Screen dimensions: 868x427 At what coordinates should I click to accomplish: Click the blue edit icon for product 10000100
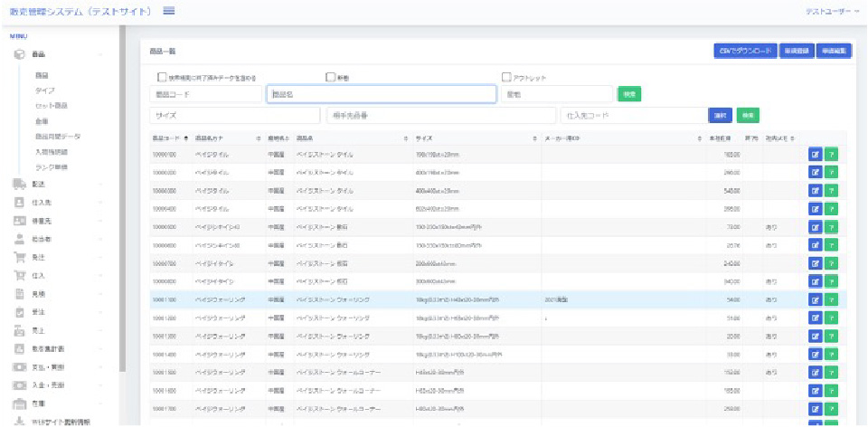click(x=814, y=155)
